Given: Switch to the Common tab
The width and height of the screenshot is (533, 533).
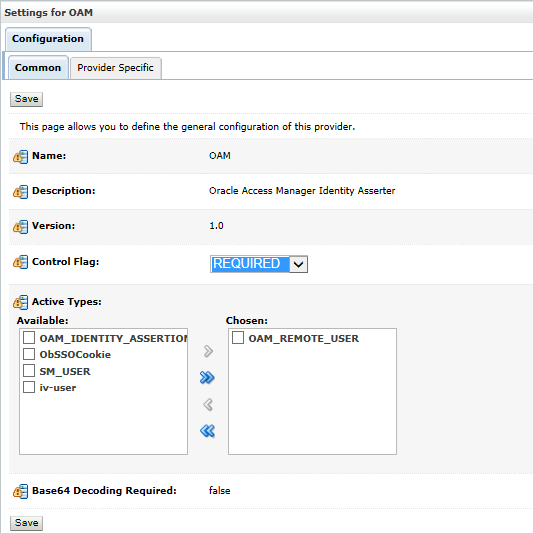Looking at the screenshot, I should pyautogui.click(x=38, y=68).
